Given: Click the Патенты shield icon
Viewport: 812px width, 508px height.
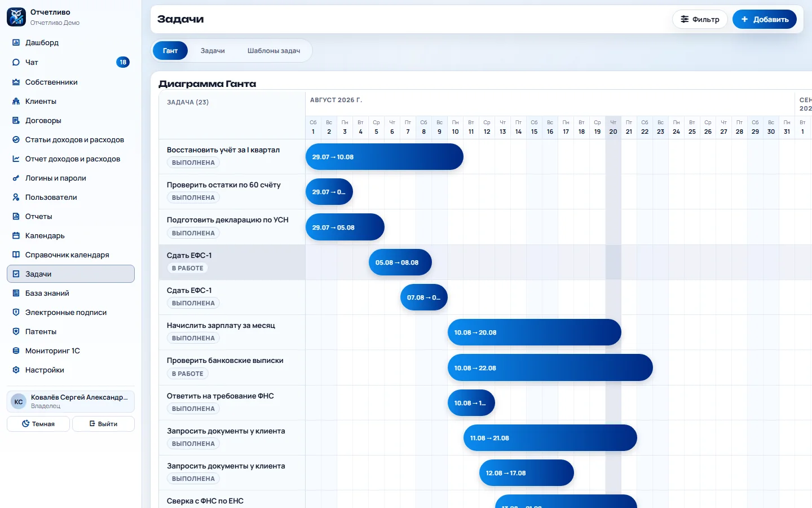Looking at the screenshot, I should click(x=16, y=331).
